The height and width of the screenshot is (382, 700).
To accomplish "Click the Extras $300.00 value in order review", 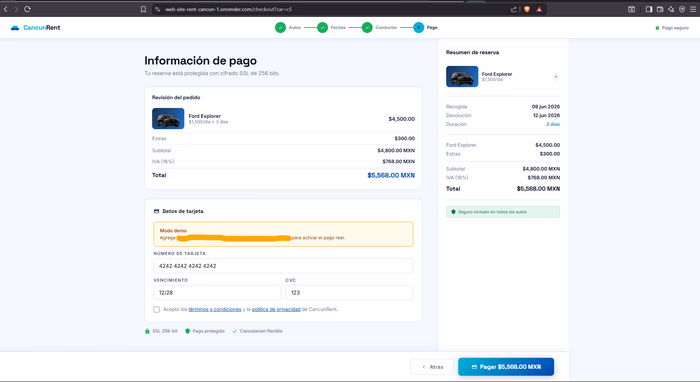I will point(404,139).
